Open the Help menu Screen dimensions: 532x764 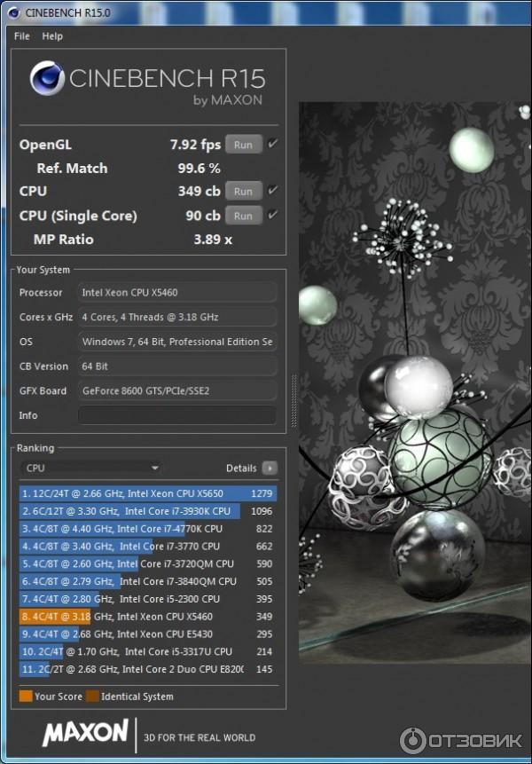point(52,36)
